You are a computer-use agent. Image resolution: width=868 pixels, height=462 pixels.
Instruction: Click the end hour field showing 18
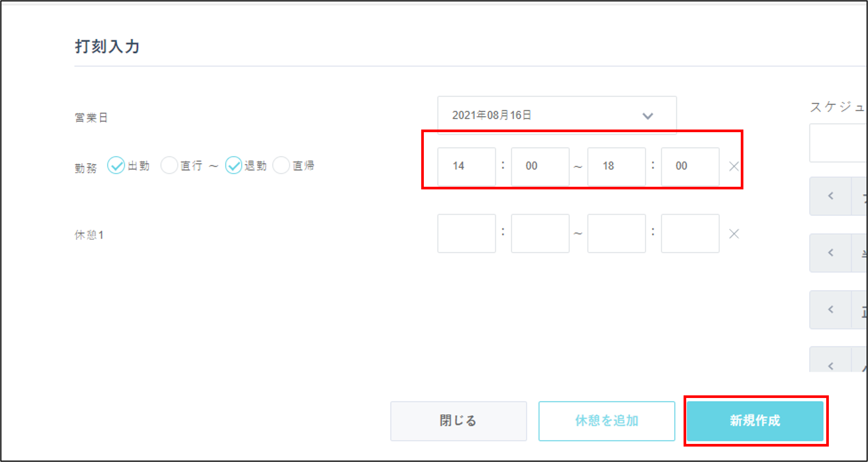coord(616,166)
